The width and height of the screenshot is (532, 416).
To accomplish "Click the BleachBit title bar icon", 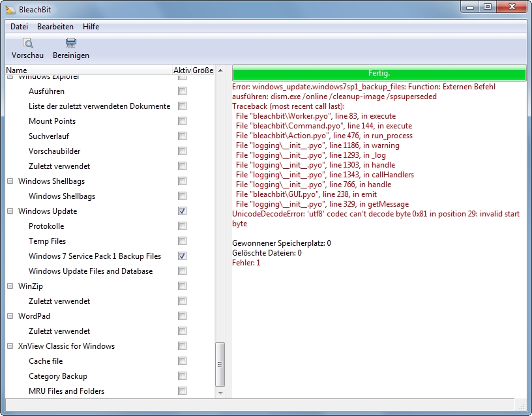I will pyautogui.click(x=10, y=10).
